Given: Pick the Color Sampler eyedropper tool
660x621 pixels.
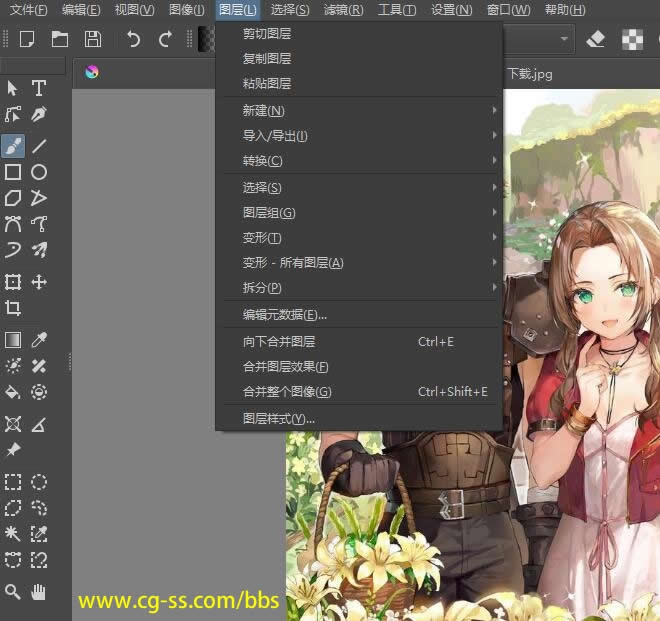Looking at the screenshot, I should tap(39, 340).
